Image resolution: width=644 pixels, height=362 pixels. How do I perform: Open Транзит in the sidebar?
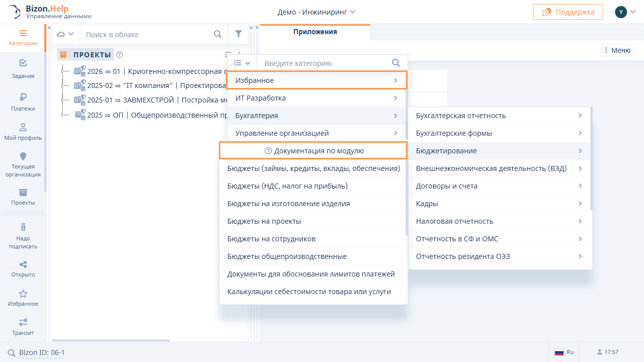click(x=23, y=322)
